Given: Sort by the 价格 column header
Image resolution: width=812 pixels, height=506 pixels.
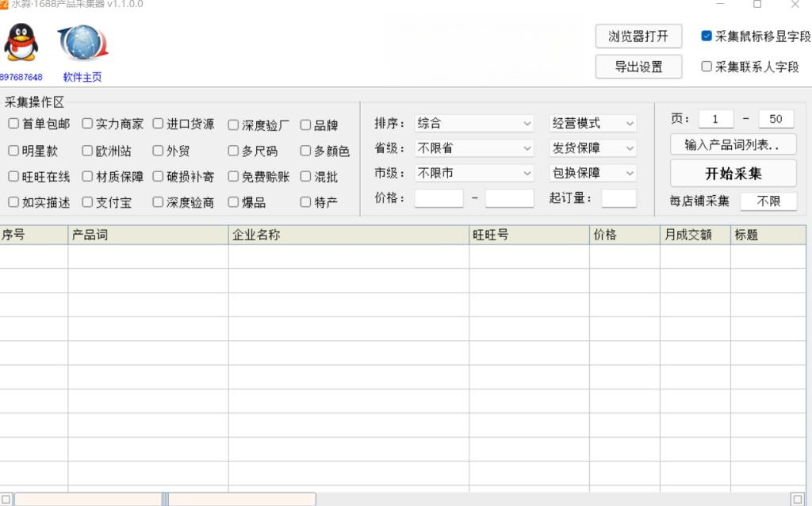Looking at the screenshot, I should [x=625, y=235].
